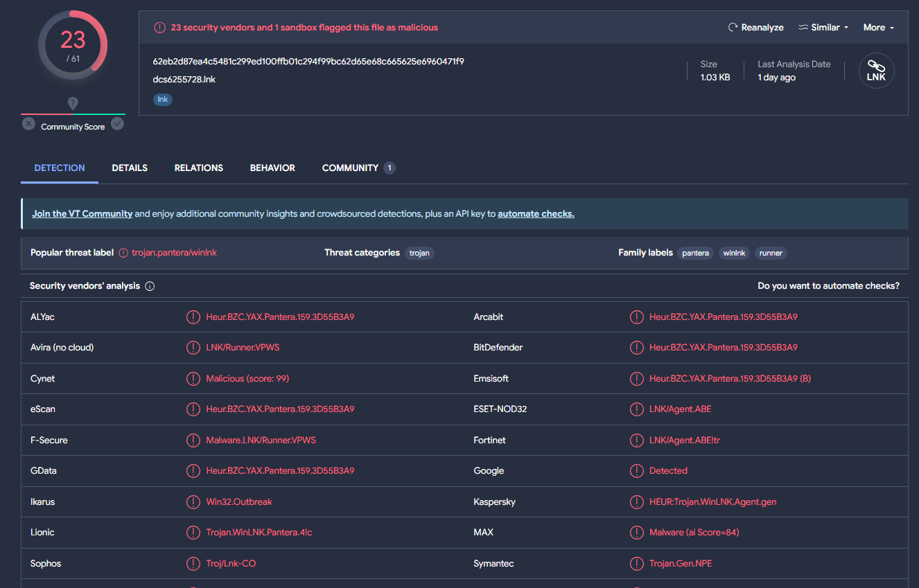Click the warning icon next to Kaspersky's detection

[636, 501]
